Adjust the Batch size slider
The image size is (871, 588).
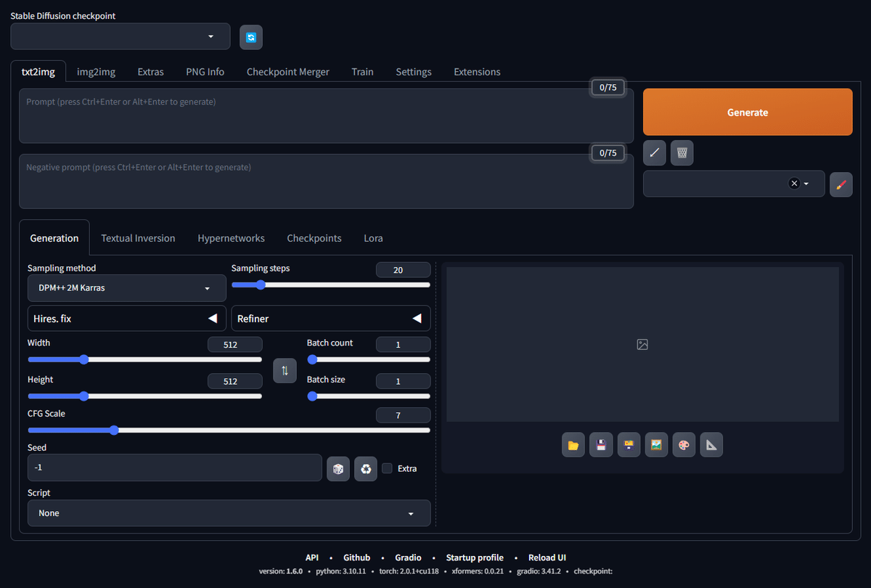(x=369, y=396)
